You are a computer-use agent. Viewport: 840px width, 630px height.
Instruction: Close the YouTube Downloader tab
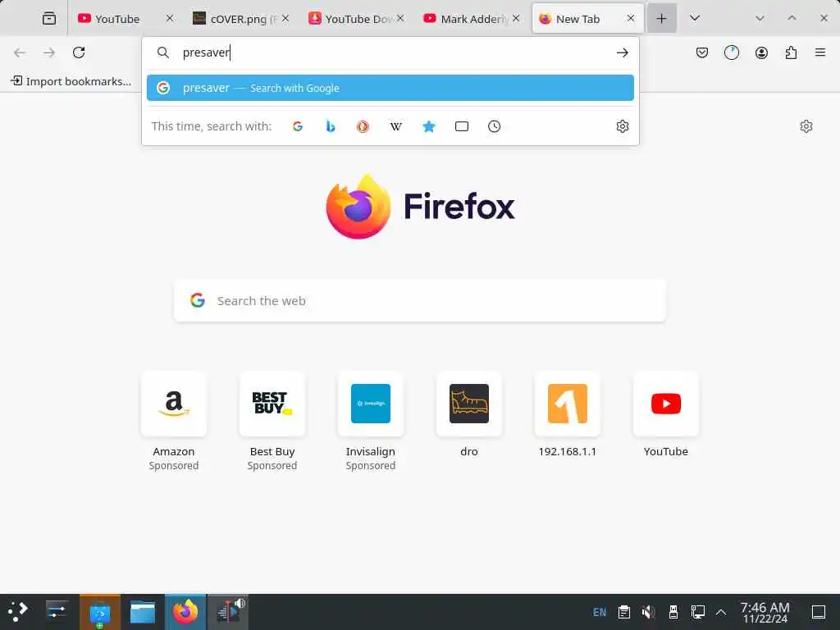tap(400, 18)
